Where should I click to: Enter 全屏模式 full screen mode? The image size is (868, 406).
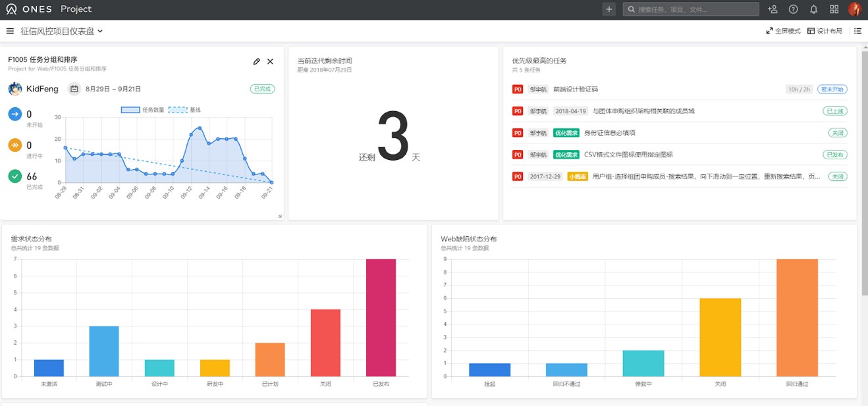[x=783, y=31]
